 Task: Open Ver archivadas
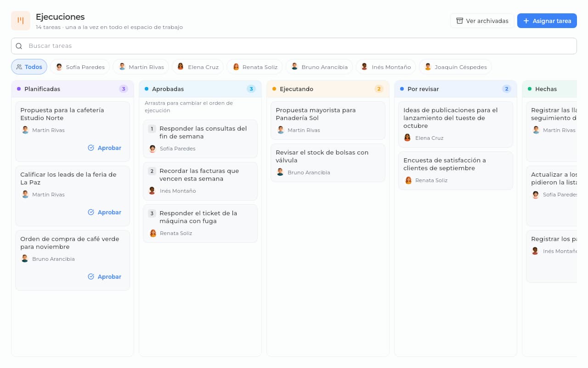[x=482, y=21]
